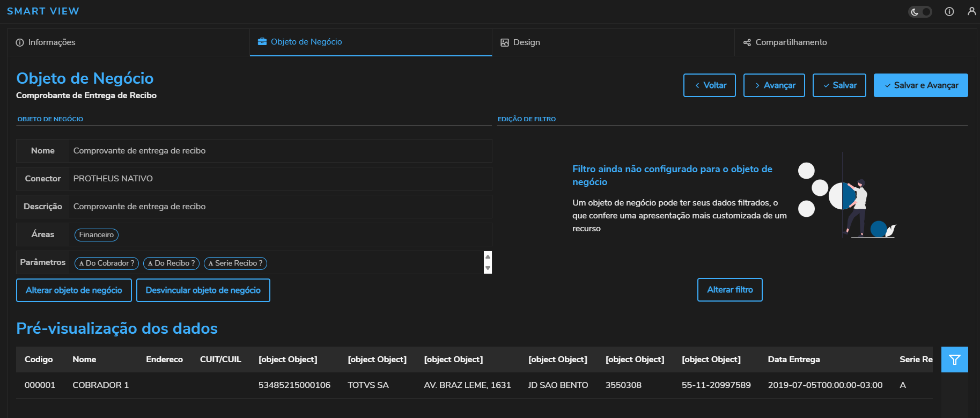
Task: Open the user profile icon
Action: point(971,11)
